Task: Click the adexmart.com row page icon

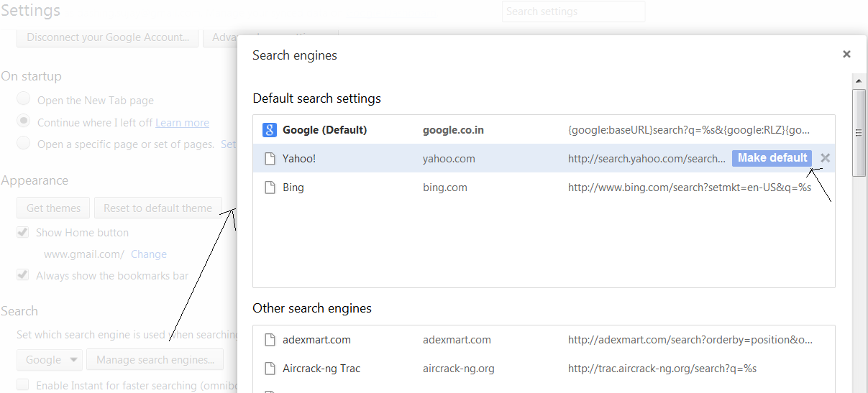Action: point(270,340)
